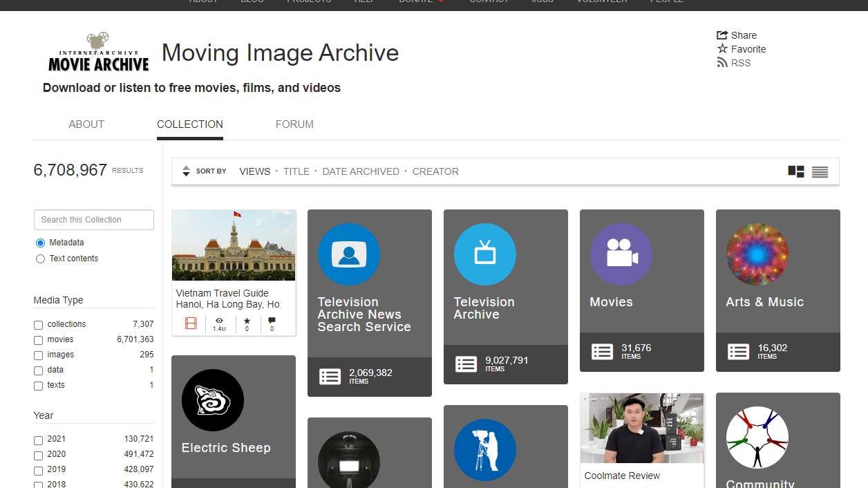The width and height of the screenshot is (868, 488).
Task: Sort results by CREATOR
Action: tap(435, 171)
